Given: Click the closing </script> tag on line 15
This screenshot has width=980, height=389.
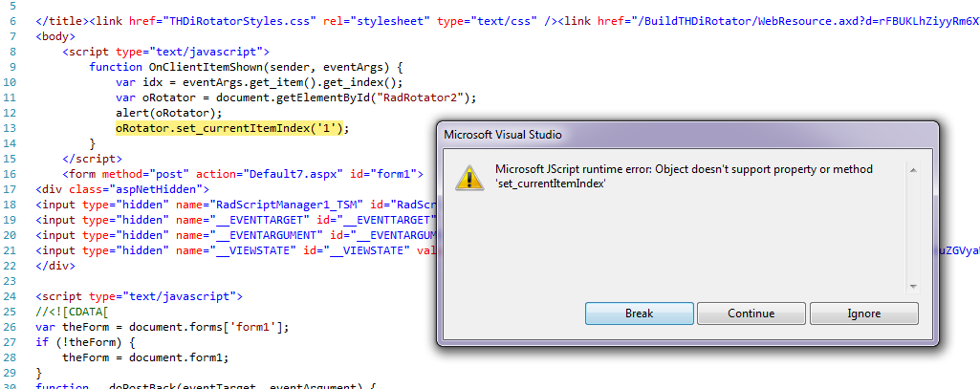Looking at the screenshot, I should pyautogui.click(x=93, y=159).
